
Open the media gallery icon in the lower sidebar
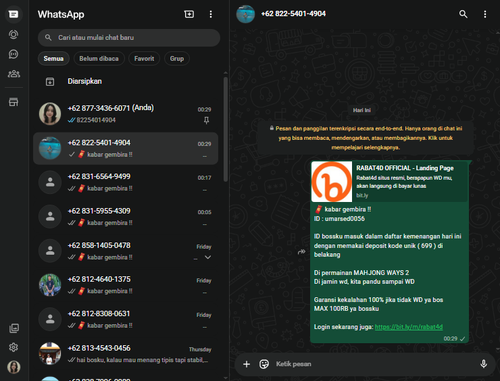click(14, 328)
